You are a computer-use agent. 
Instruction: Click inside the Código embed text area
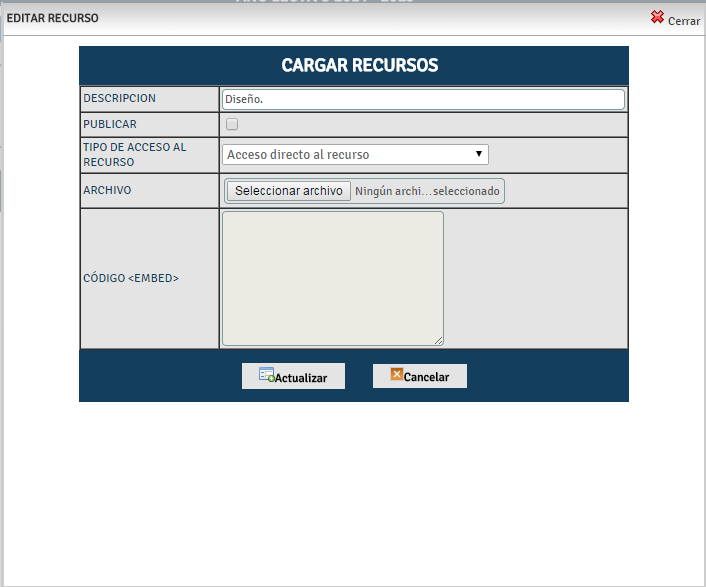(333, 279)
